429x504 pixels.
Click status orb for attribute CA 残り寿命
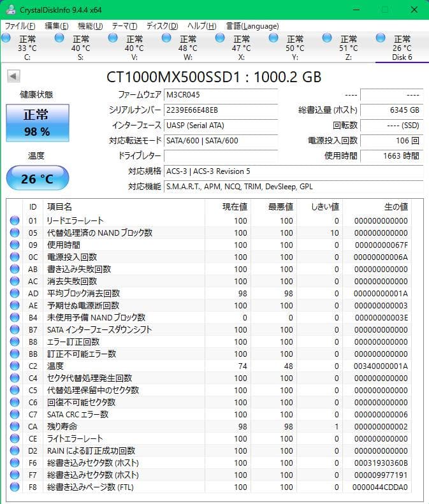[15, 426]
